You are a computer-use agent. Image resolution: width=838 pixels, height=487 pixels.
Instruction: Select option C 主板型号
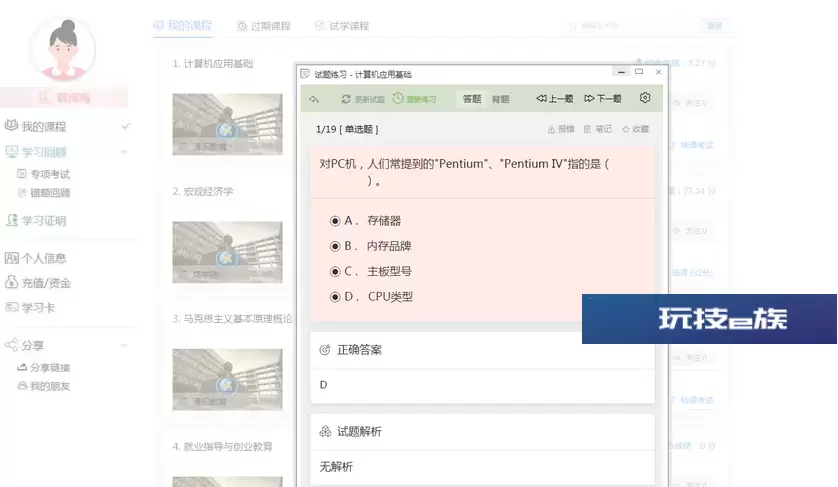pyautogui.click(x=371, y=271)
